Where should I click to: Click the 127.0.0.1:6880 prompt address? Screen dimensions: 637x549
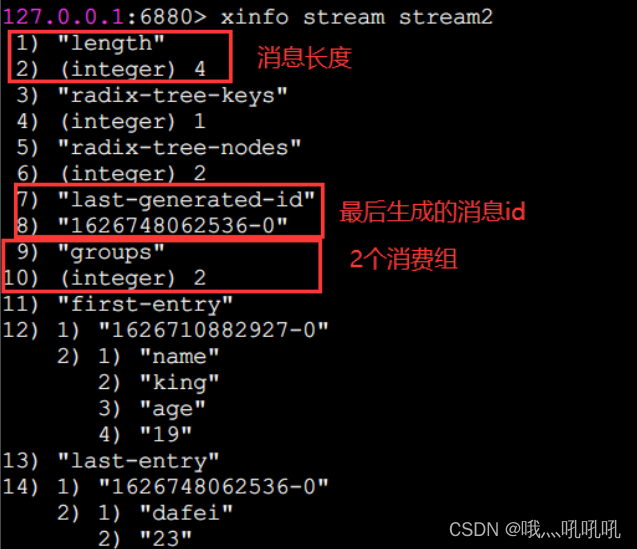[98, 17]
